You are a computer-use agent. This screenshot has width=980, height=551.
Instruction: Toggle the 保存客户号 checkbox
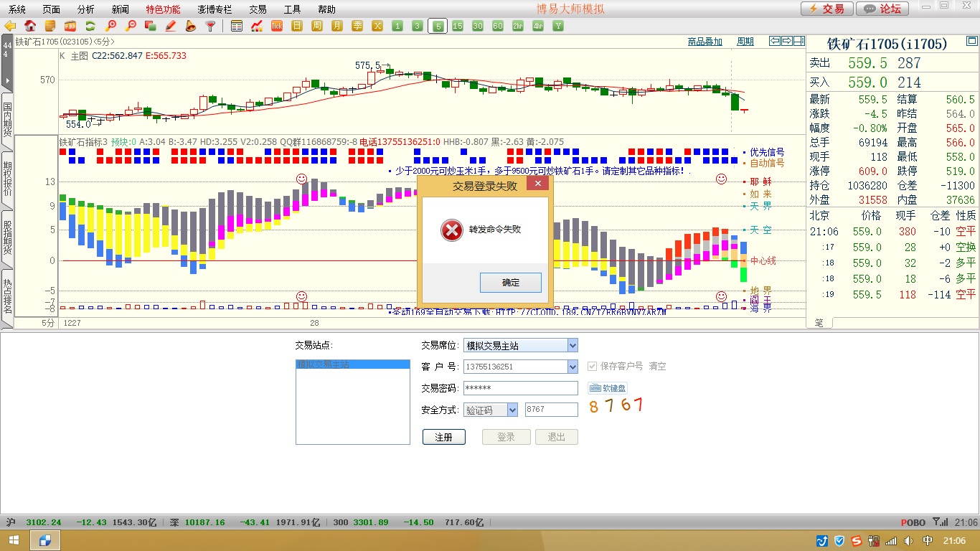(x=592, y=367)
